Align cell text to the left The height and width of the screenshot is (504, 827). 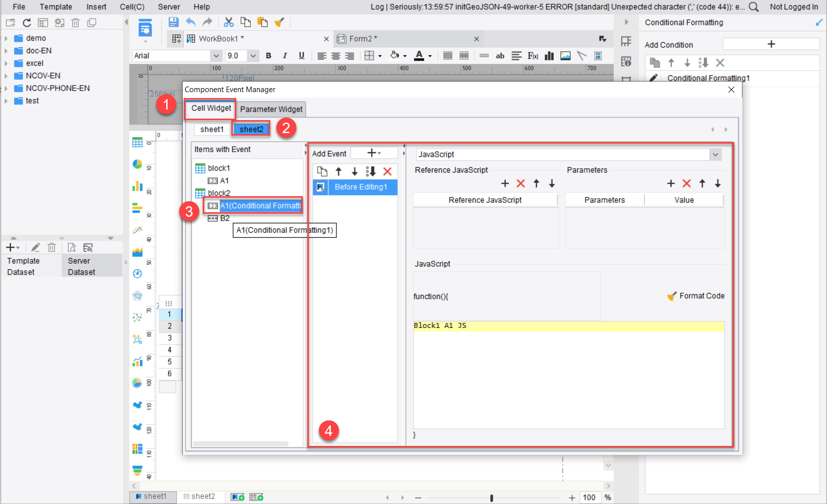point(322,56)
